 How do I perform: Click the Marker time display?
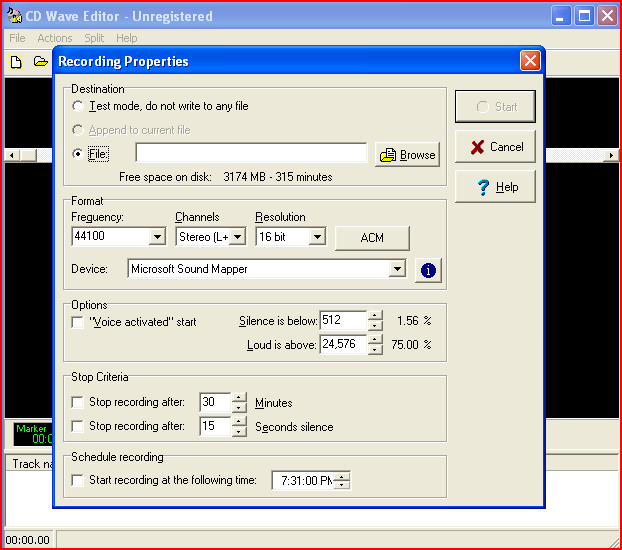(33, 434)
